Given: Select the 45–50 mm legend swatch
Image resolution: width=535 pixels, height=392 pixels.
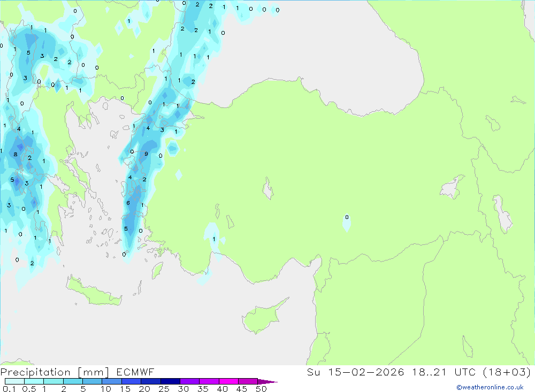Looking at the screenshot, I should point(248,381).
